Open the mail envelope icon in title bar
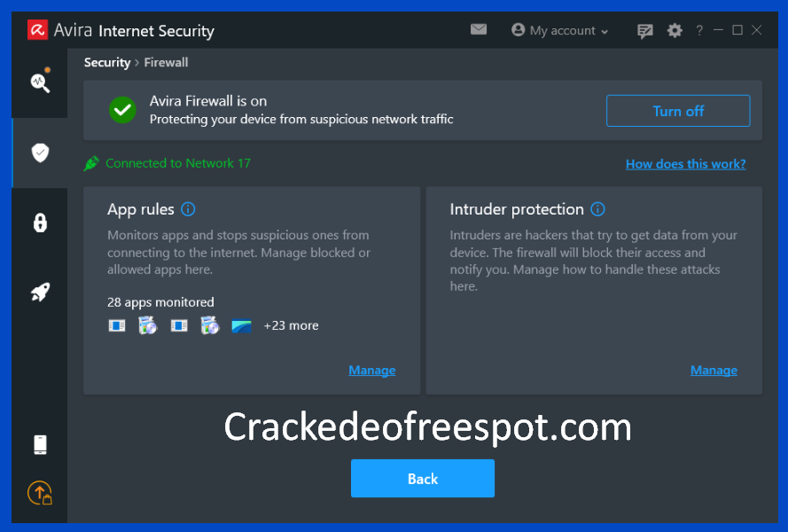The width and height of the screenshot is (788, 532). [479, 29]
